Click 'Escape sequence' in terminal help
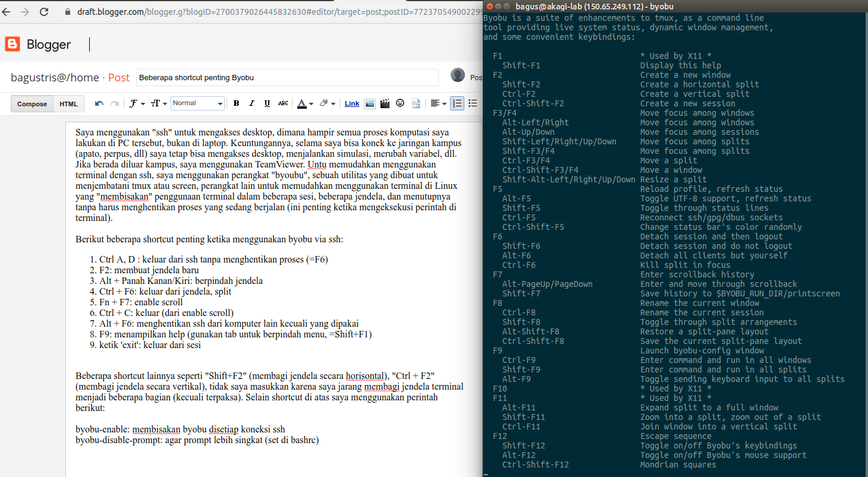Image resolution: width=868 pixels, height=477 pixels. click(676, 436)
